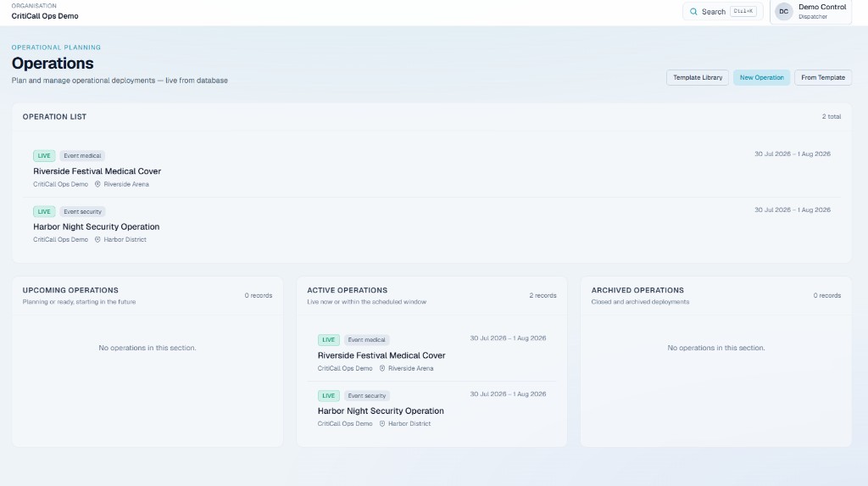Click date range of Harbor Night in Active Operations
The image size is (868, 486).
(508, 394)
